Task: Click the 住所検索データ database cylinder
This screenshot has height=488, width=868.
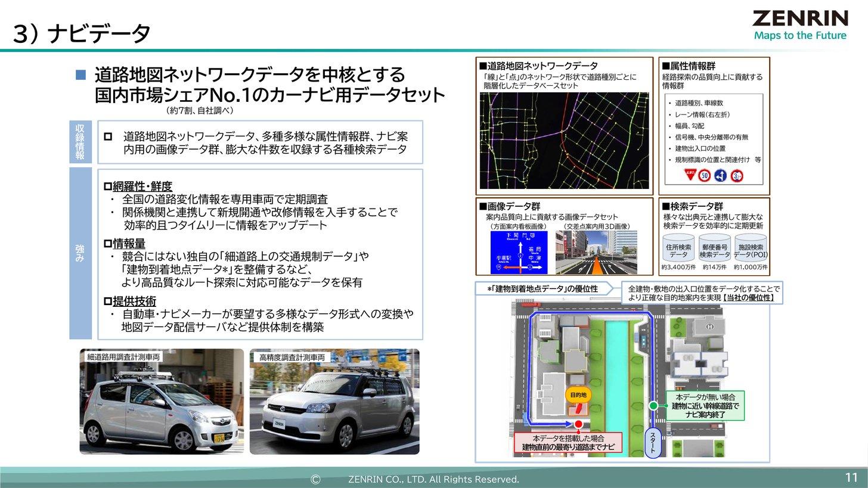Action: coord(678,248)
